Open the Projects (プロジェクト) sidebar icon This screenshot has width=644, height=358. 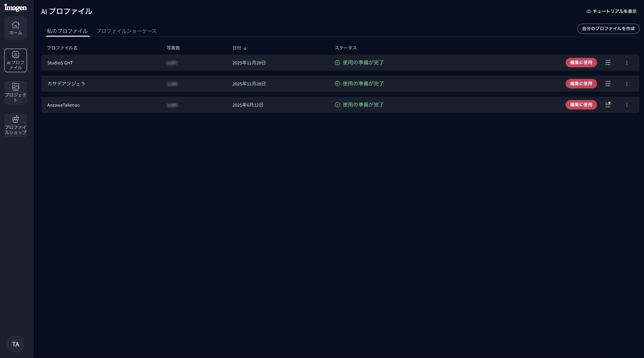tap(16, 93)
